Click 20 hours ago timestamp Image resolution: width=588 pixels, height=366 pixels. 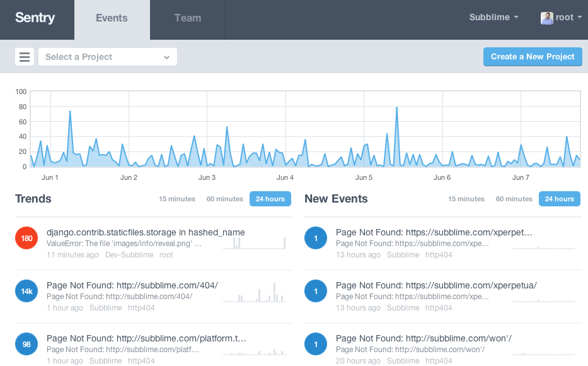tap(358, 361)
